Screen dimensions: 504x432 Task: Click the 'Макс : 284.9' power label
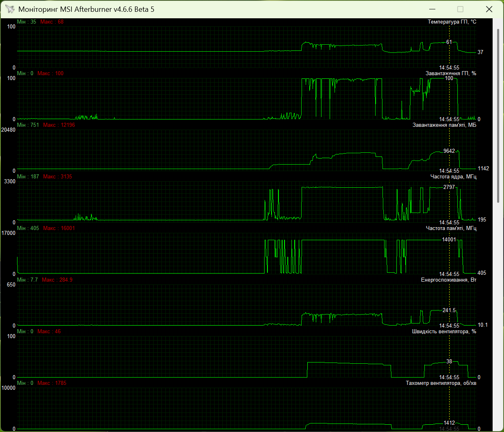tap(57, 280)
